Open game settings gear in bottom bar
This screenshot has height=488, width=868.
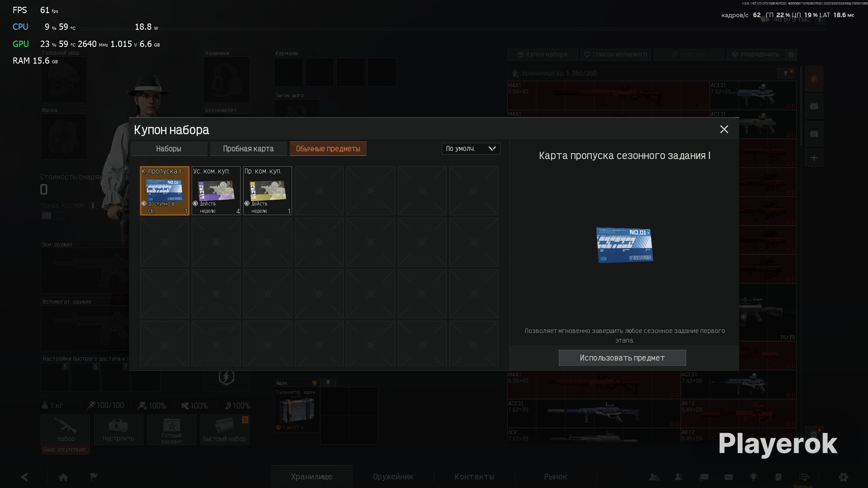[x=844, y=477]
